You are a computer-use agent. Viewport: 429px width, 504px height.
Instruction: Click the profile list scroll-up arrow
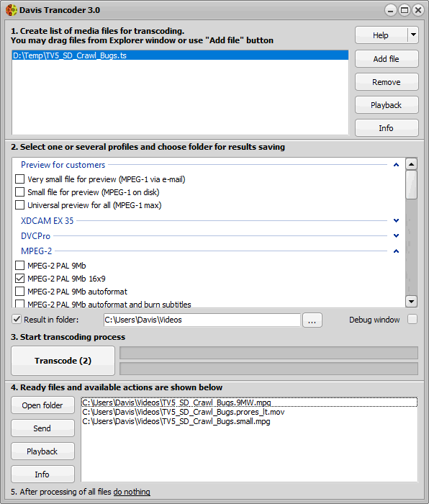pos(411,164)
